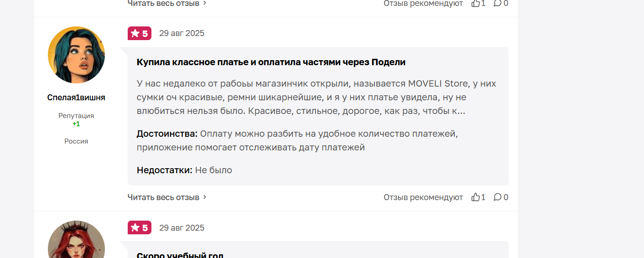Click 'Читать весь отзыв' on the top review

(x=163, y=3)
